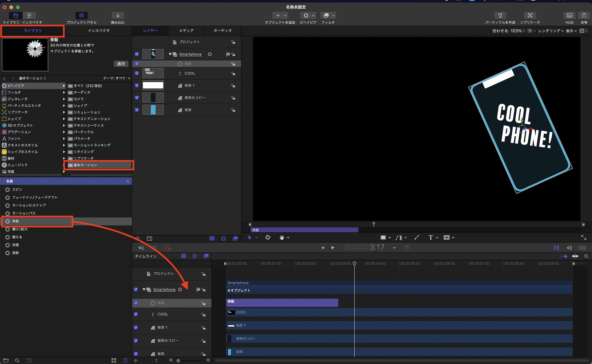Viewport: 592px width, 364px height.
Task: Click the Import (読み込む) toolbar icon
Action: (x=118, y=15)
